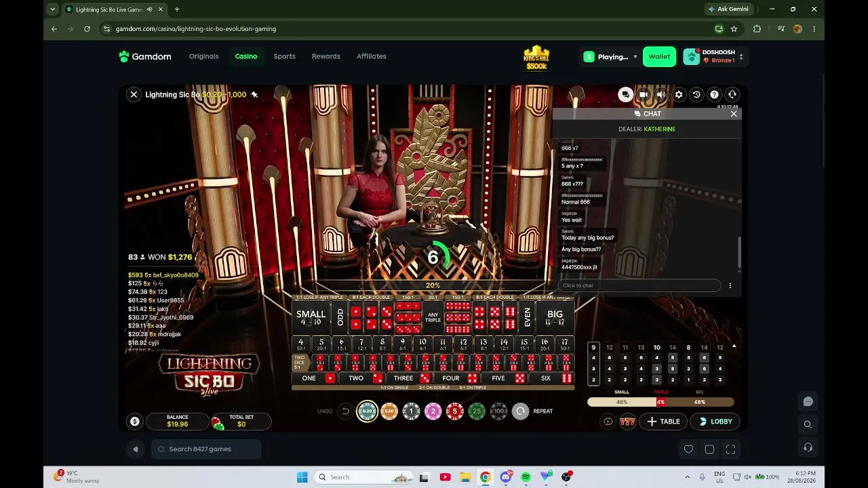
Task: Close the chat panel
Action: (734, 114)
